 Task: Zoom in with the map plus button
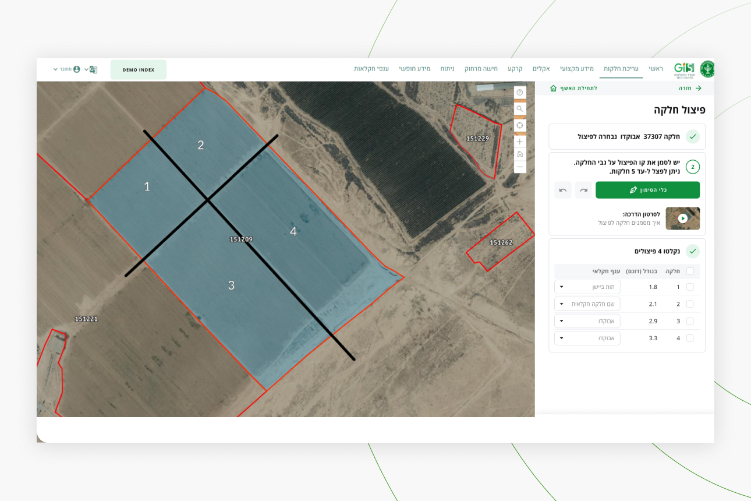click(x=520, y=142)
